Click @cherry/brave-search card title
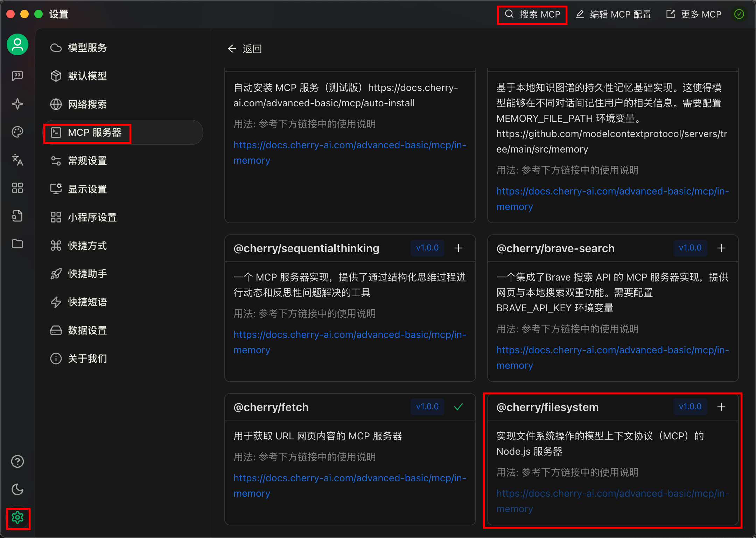This screenshot has width=756, height=538. [x=555, y=248]
